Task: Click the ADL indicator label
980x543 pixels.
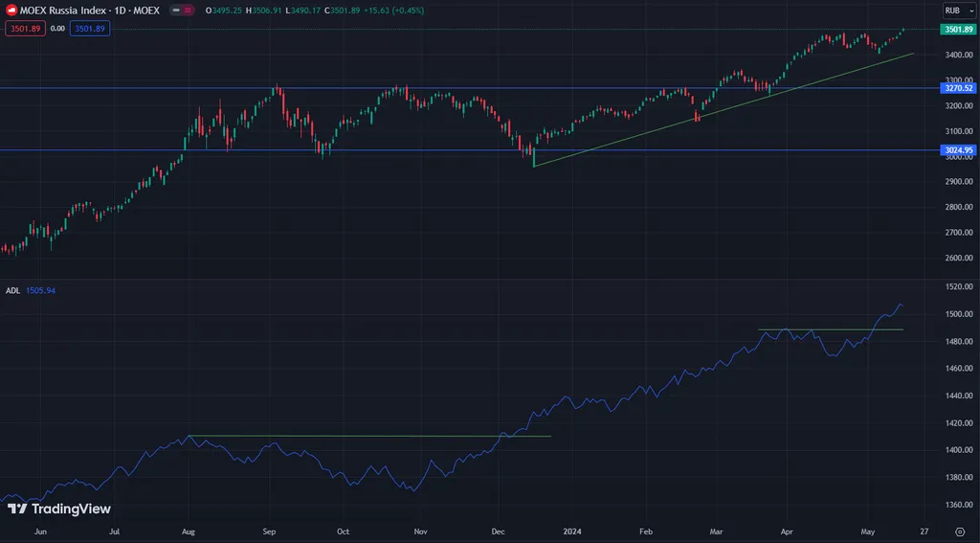Action: pyautogui.click(x=12, y=290)
